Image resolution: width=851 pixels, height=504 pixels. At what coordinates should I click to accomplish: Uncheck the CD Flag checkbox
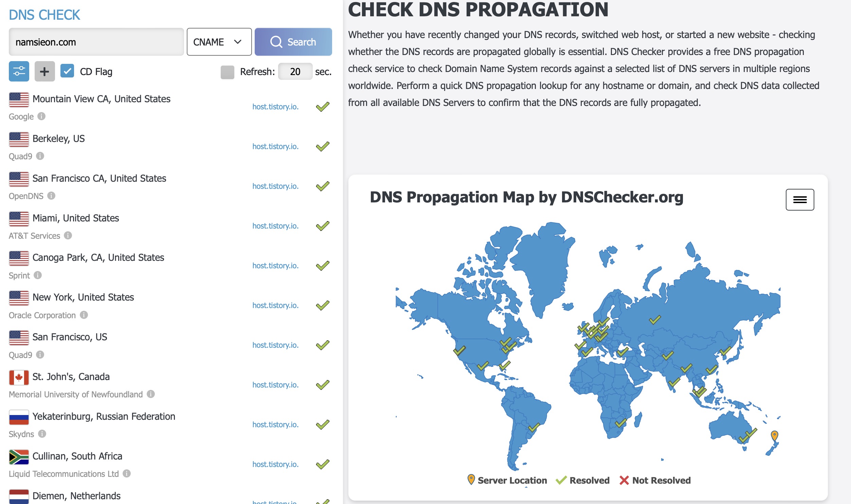67,71
